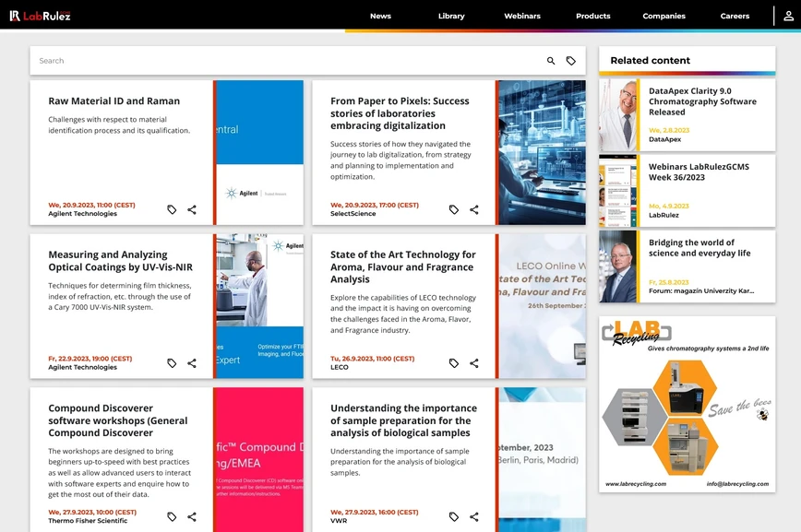The height and width of the screenshot is (532, 801).
Task: Open State of the Art Technology title
Action: 402,267
